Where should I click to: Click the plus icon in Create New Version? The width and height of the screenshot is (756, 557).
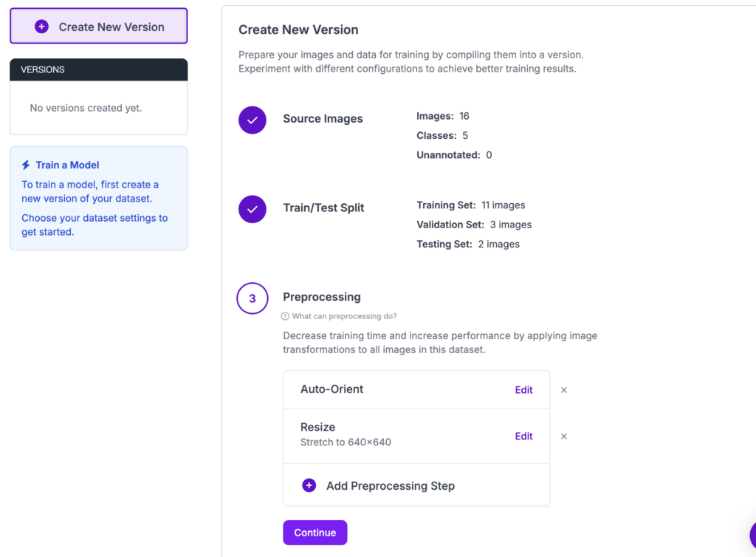click(42, 27)
